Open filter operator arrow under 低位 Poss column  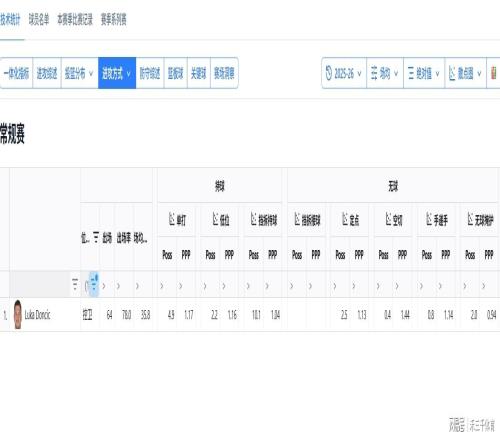205,286
